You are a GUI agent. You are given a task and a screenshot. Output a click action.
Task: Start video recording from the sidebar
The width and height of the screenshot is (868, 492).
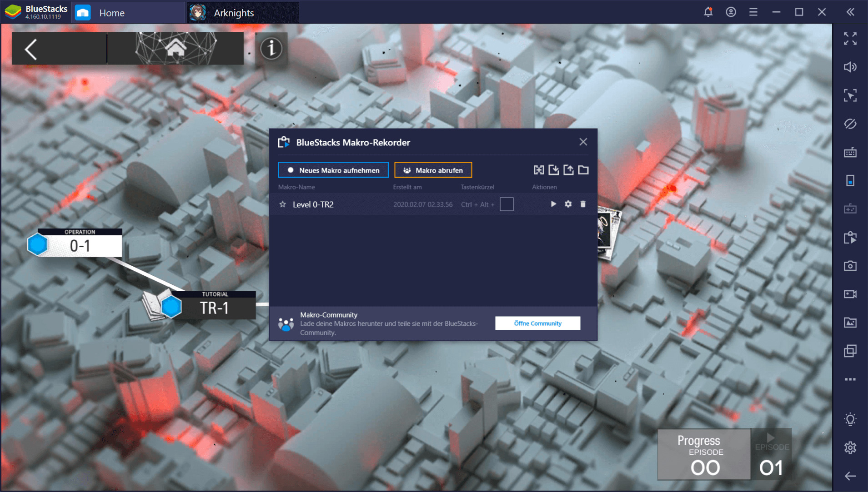tap(850, 294)
